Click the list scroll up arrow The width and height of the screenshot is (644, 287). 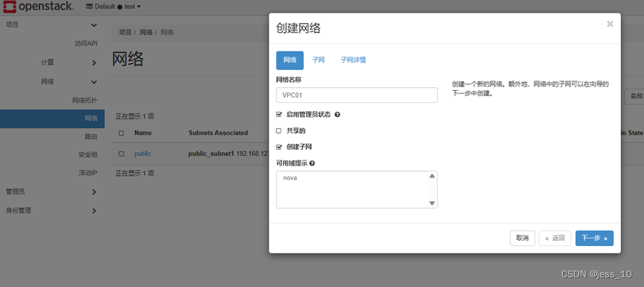432,176
